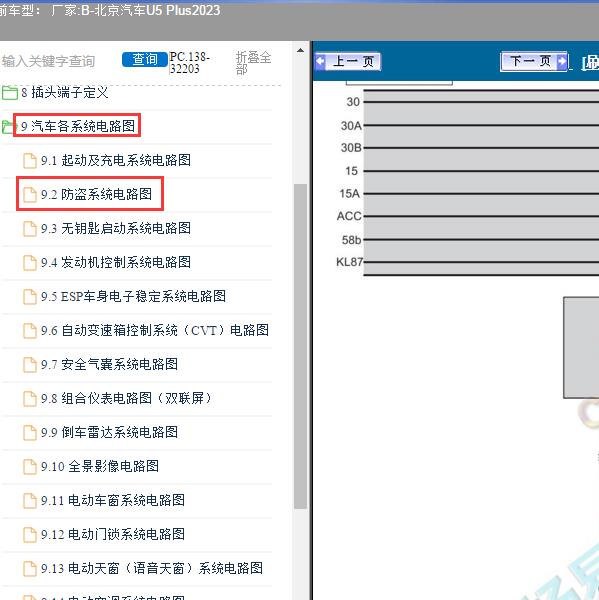The width and height of the screenshot is (599, 600).
Task: Click 折叠全部 to collapse all folders
Action: [x=253, y=63]
